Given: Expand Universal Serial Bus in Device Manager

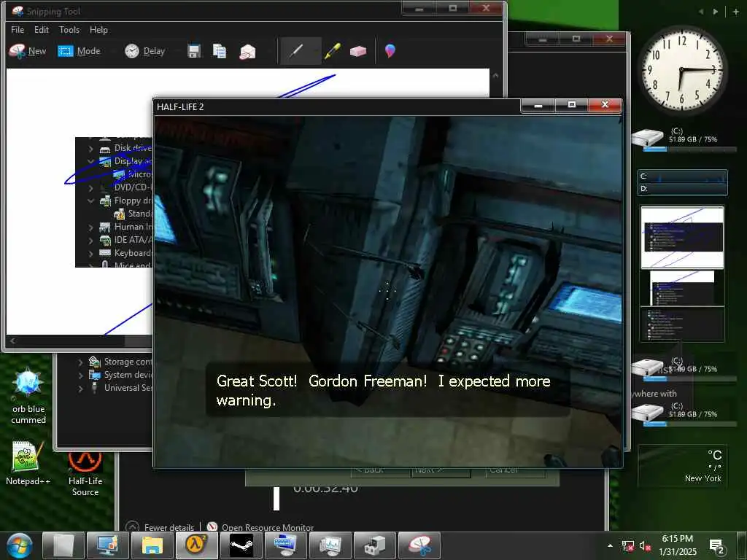Looking at the screenshot, I should point(80,389).
